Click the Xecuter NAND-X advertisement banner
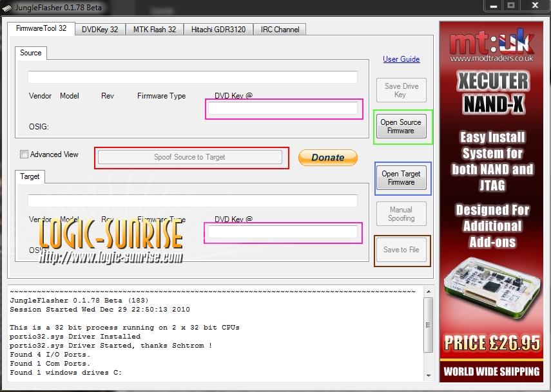The height and width of the screenshot is (392, 551). point(491,201)
